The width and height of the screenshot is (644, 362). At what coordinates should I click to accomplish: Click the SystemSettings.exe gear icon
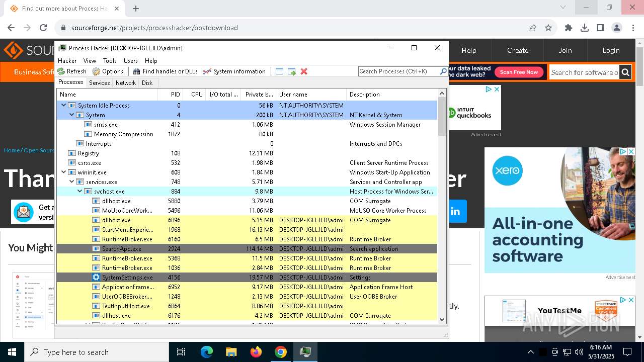96,277
